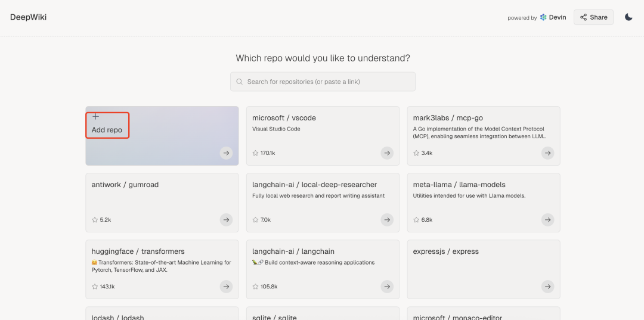Viewport: 644px width, 320px height.
Task: Click Build context-aware reasoning applications text
Action: [314, 263]
